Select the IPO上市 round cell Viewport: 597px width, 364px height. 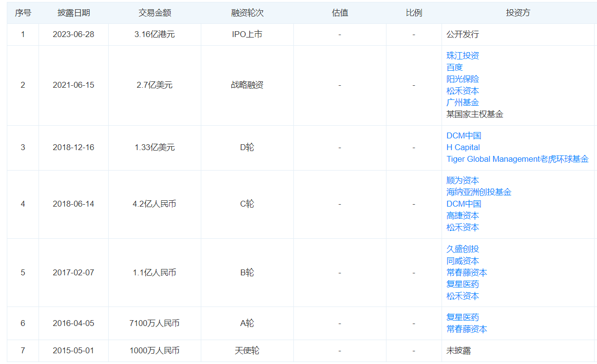point(247,35)
